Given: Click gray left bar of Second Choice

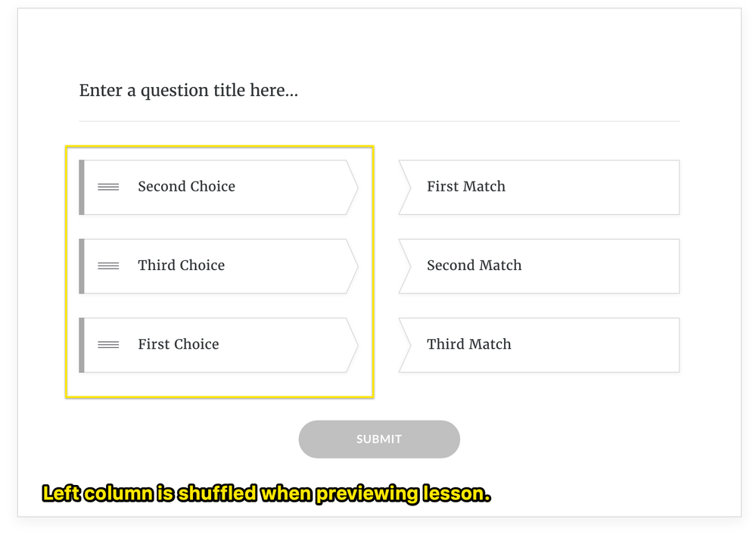Looking at the screenshot, I should click(x=82, y=187).
